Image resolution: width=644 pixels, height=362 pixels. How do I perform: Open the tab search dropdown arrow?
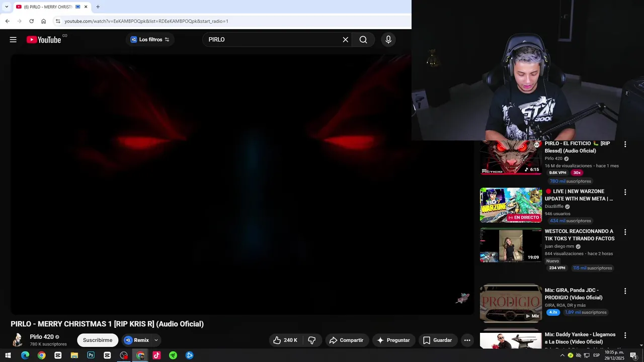[x=7, y=7]
